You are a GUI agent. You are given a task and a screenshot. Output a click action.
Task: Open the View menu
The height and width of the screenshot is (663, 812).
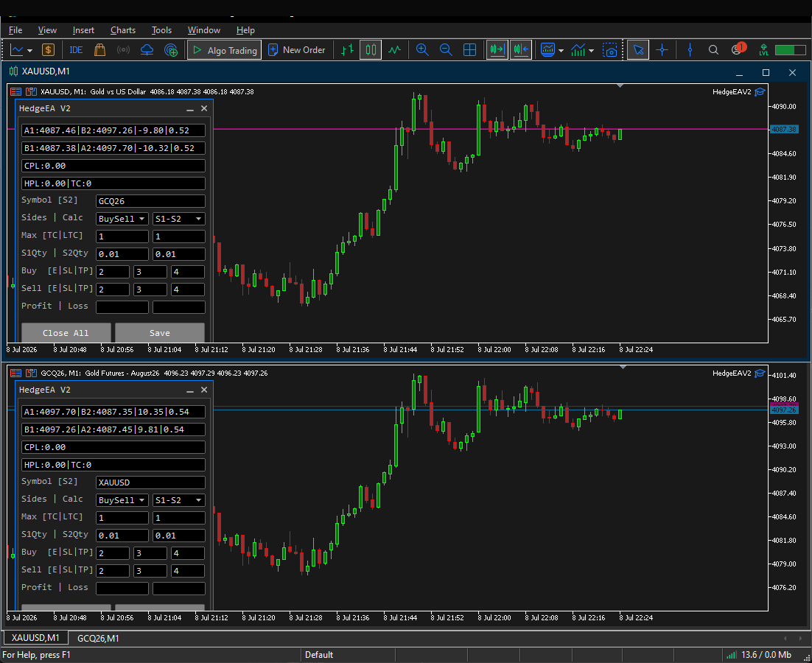tap(47, 30)
